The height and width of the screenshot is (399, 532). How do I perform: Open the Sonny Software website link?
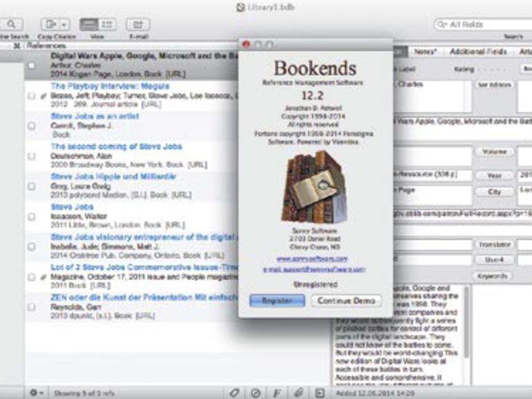pos(312,259)
